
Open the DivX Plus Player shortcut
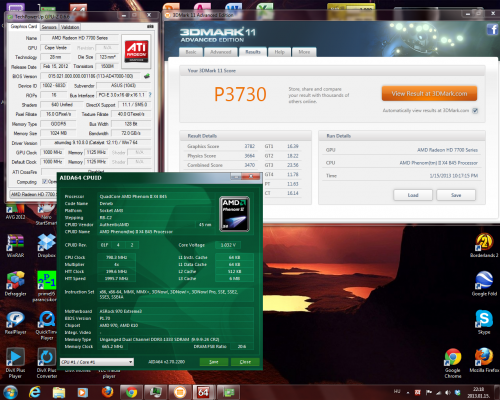coord(15,363)
